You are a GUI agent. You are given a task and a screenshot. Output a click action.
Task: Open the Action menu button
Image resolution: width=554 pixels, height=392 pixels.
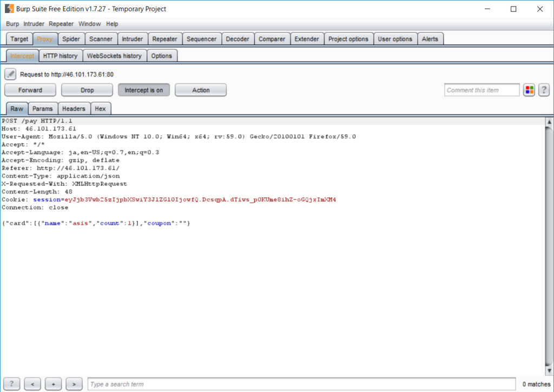[x=201, y=90]
